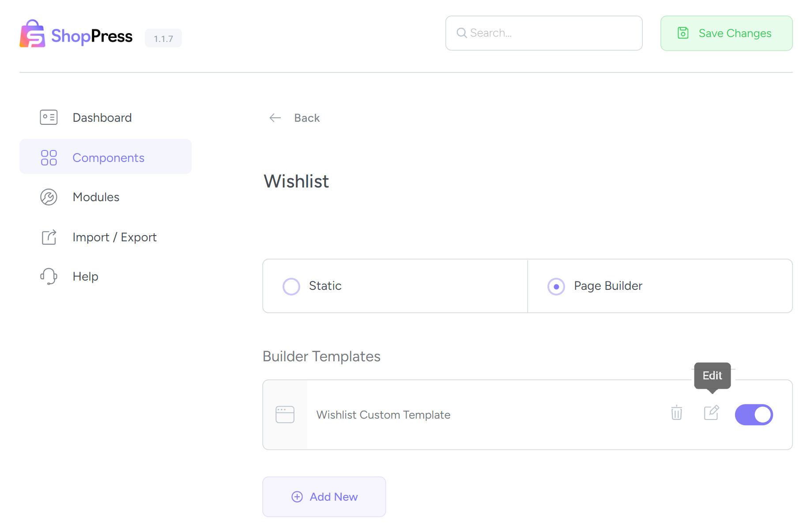The height and width of the screenshot is (532, 811).
Task: Edit Wishlist Custom Template with pencil icon
Action: point(711,413)
